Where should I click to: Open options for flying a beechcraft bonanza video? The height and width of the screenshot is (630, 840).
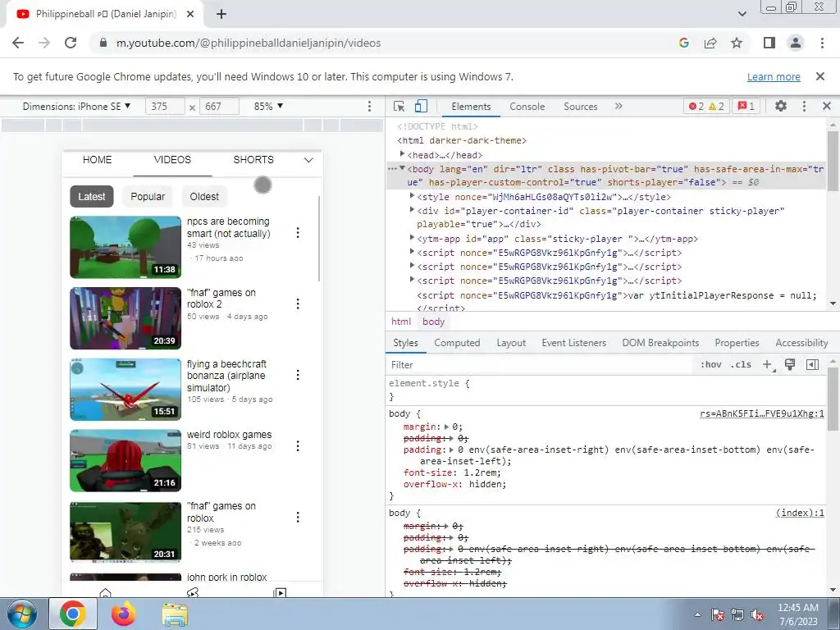click(x=298, y=375)
